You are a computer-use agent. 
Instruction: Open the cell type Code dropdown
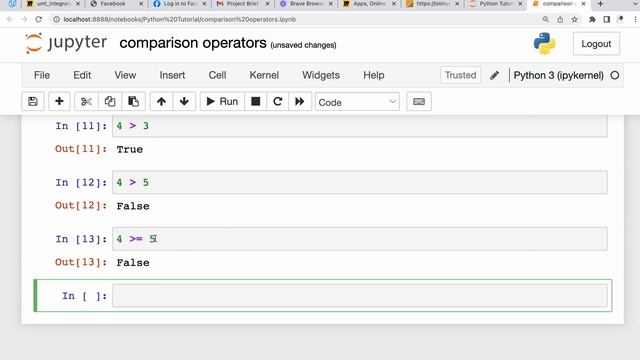click(x=357, y=102)
